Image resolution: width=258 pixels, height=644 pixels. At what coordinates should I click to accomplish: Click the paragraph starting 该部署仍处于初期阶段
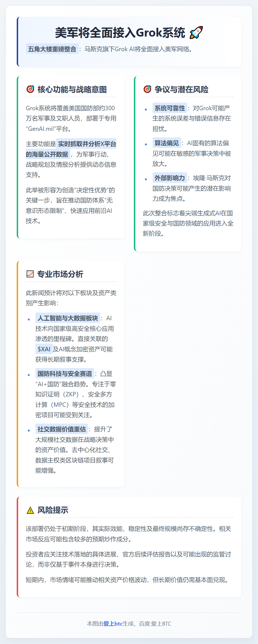click(129, 534)
